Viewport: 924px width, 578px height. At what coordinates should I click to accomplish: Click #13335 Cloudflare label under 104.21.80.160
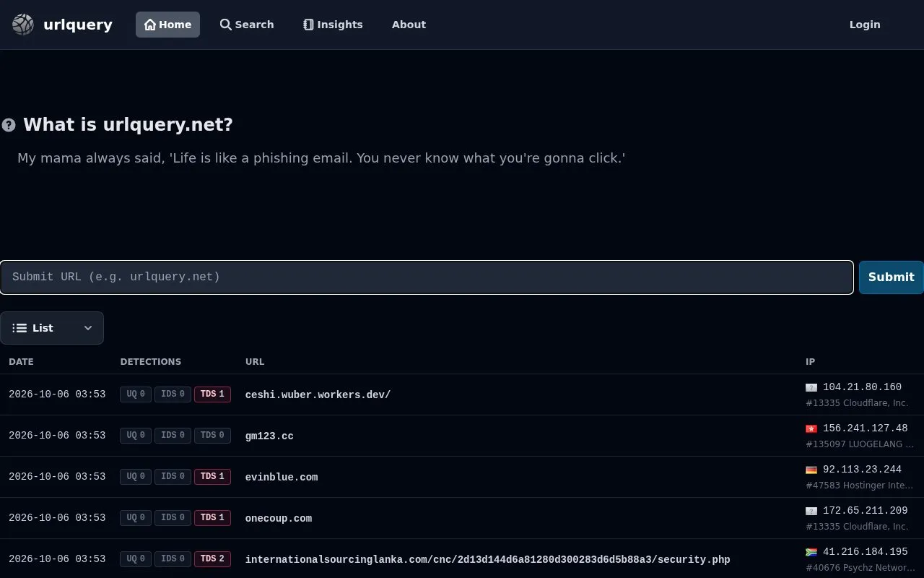pos(857,403)
